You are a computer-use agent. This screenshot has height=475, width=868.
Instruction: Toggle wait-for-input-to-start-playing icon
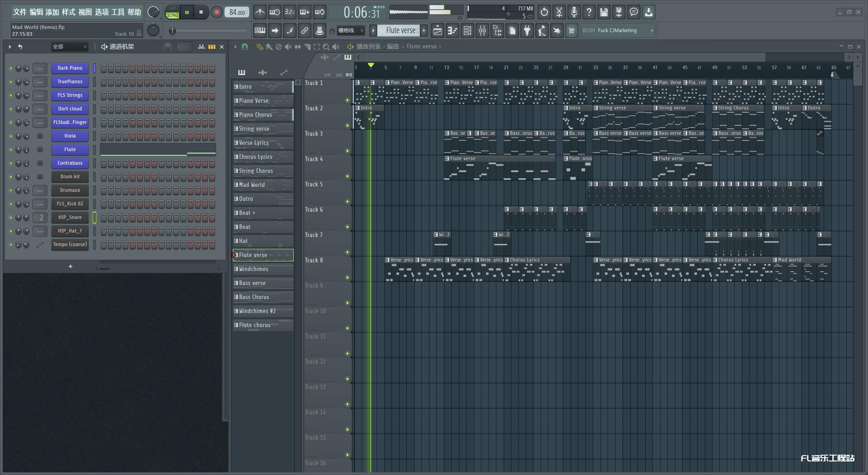(x=274, y=12)
